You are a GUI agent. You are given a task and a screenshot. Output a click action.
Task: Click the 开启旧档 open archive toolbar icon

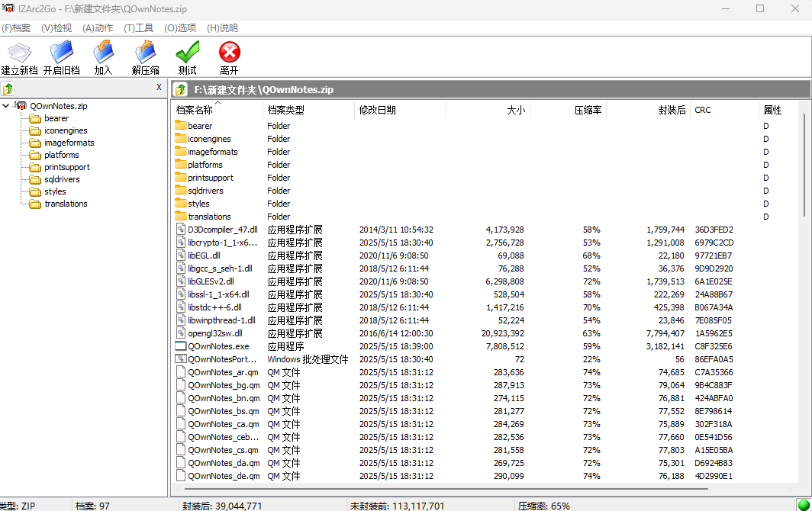[x=62, y=53]
